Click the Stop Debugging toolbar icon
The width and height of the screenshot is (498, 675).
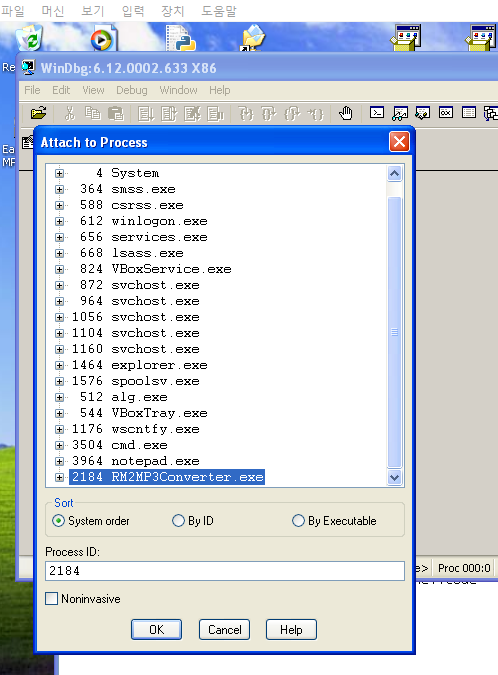tap(192, 114)
